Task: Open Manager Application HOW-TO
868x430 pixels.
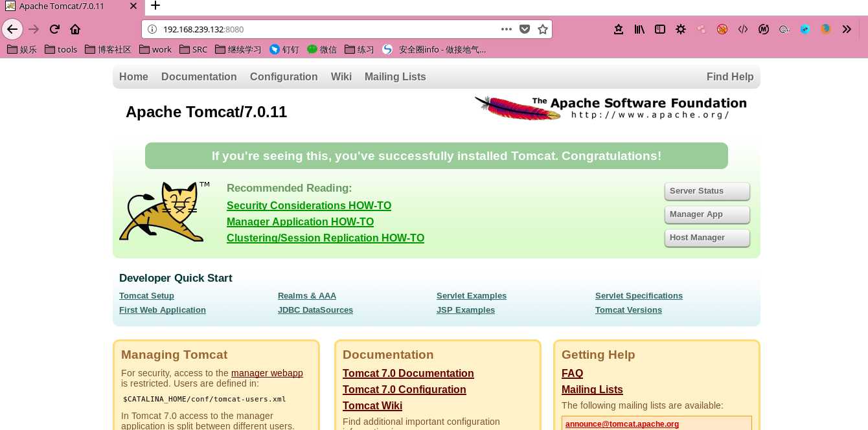Action: coord(300,221)
